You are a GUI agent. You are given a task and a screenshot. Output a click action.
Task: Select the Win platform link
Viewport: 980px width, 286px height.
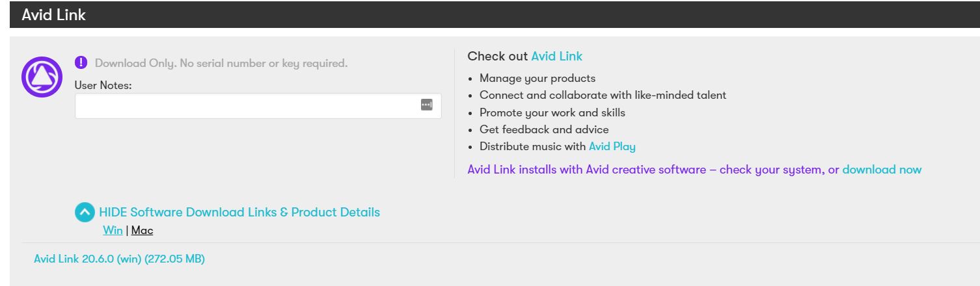click(113, 231)
